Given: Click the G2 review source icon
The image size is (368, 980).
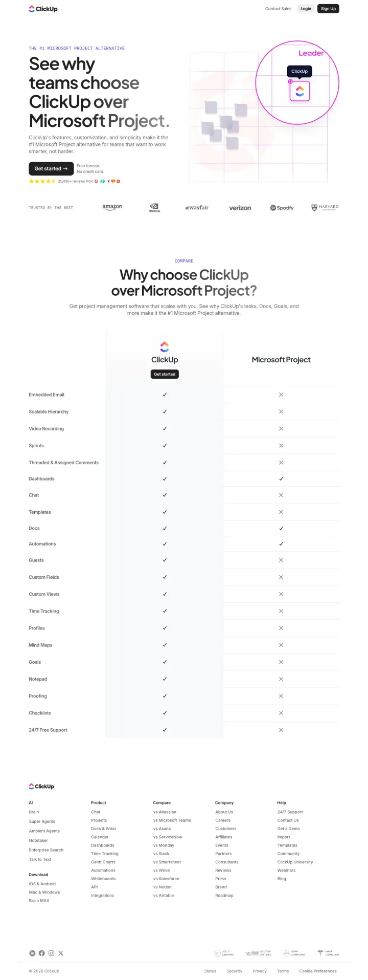Looking at the screenshot, I should coord(96,181).
